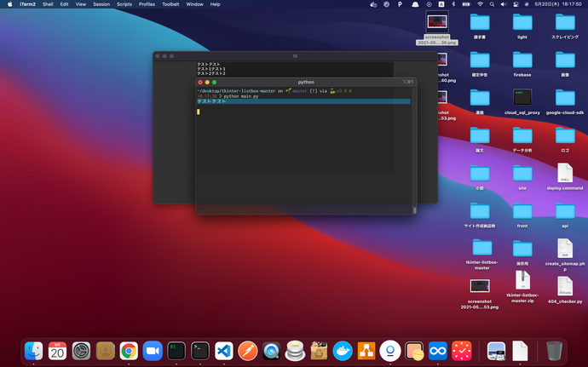Click テスト2テスト2 in the tk window list
The width and height of the screenshot is (588, 367).
point(211,73)
